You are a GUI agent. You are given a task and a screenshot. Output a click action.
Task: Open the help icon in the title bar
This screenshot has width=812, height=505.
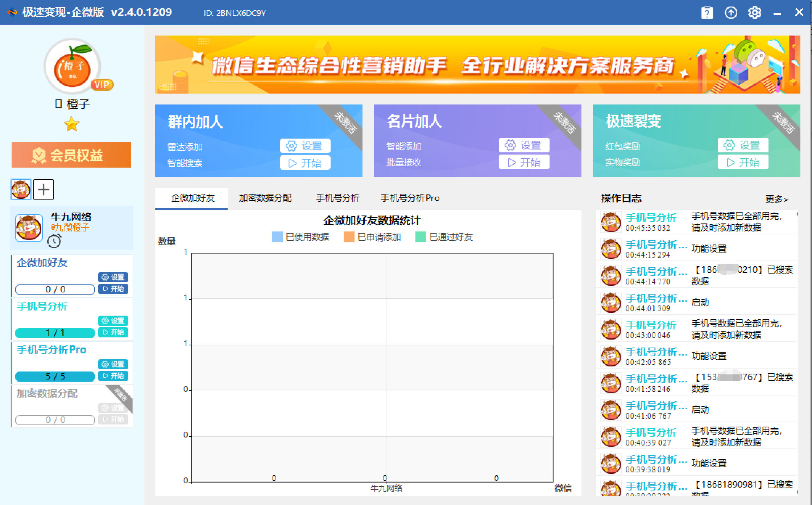[707, 12]
